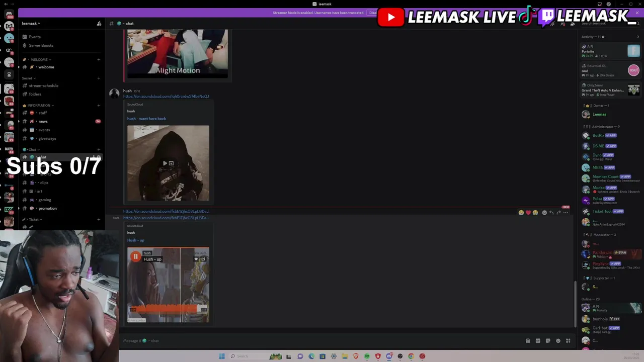The width and height of the screenshot is (644, 362).
Task: Open bumhole member in the list
Action: click(610, 319)
